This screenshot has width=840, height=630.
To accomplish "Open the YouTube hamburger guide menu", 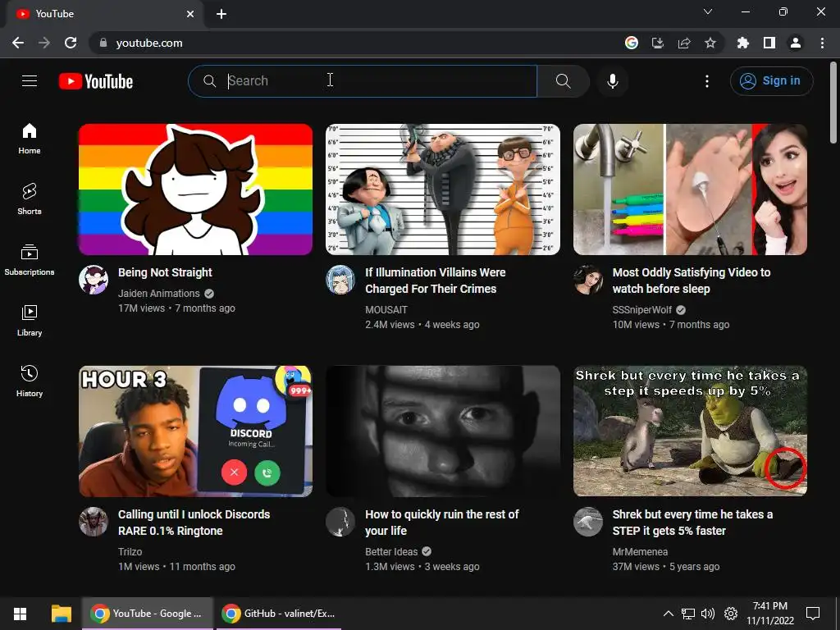I will coord(30,81).
